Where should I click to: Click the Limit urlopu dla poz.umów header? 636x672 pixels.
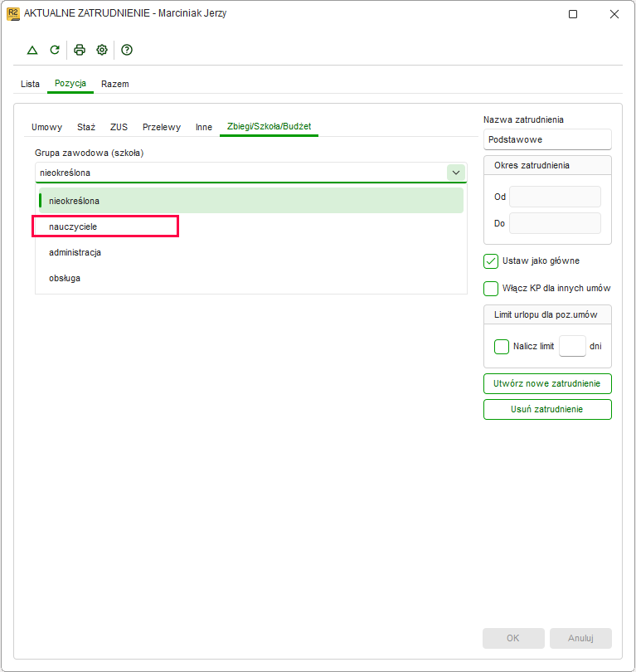click(547, 314)
